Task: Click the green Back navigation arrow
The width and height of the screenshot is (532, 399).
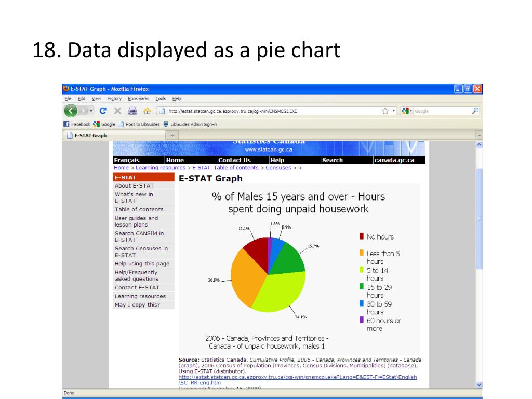Action: 71,111
